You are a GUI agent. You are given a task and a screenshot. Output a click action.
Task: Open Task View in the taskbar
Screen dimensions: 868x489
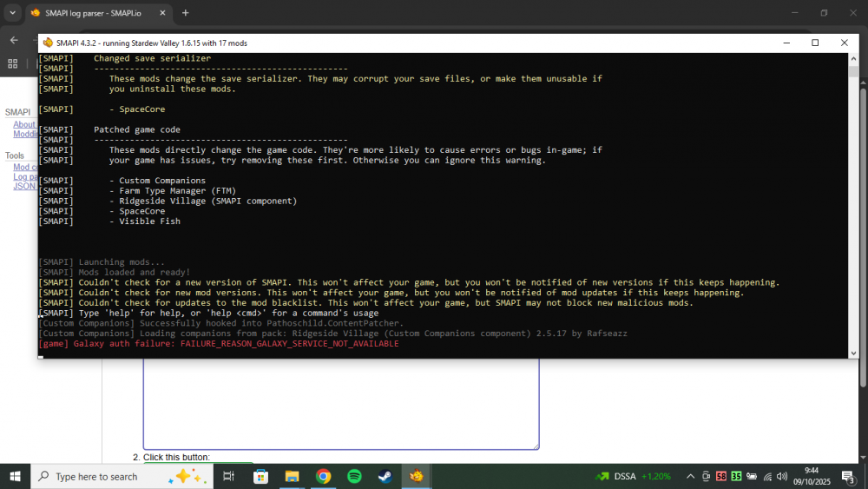(229, 476)
